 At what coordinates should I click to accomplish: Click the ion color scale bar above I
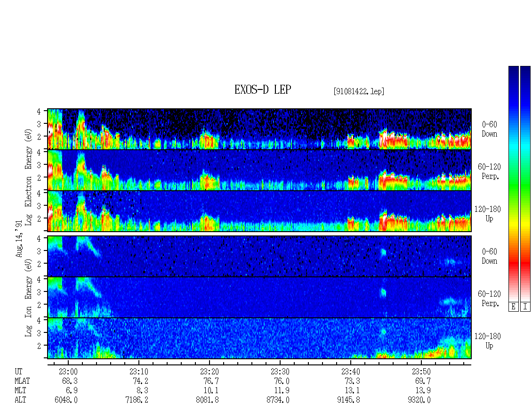[x=525, y=183]
